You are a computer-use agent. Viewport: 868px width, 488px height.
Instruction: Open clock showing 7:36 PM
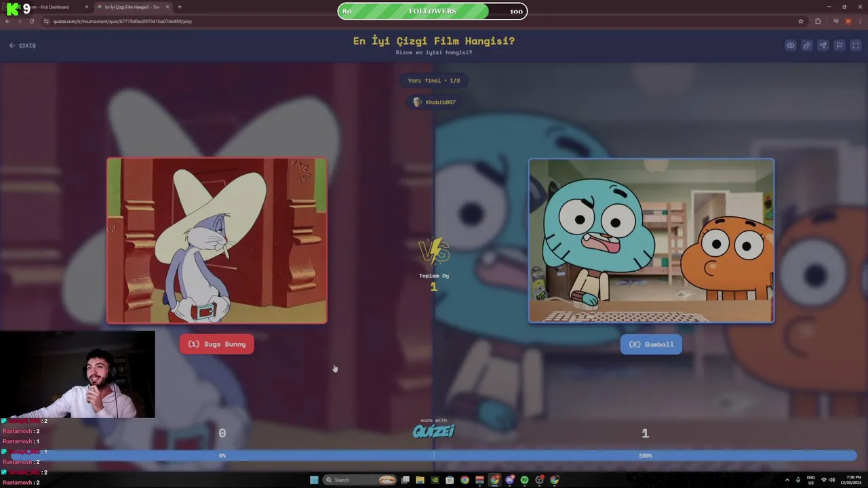[x=850, y=480]
